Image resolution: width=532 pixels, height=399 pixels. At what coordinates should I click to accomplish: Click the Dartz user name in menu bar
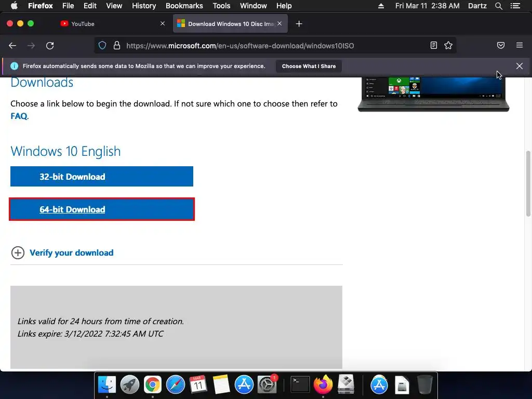click(x=477, y=6)
